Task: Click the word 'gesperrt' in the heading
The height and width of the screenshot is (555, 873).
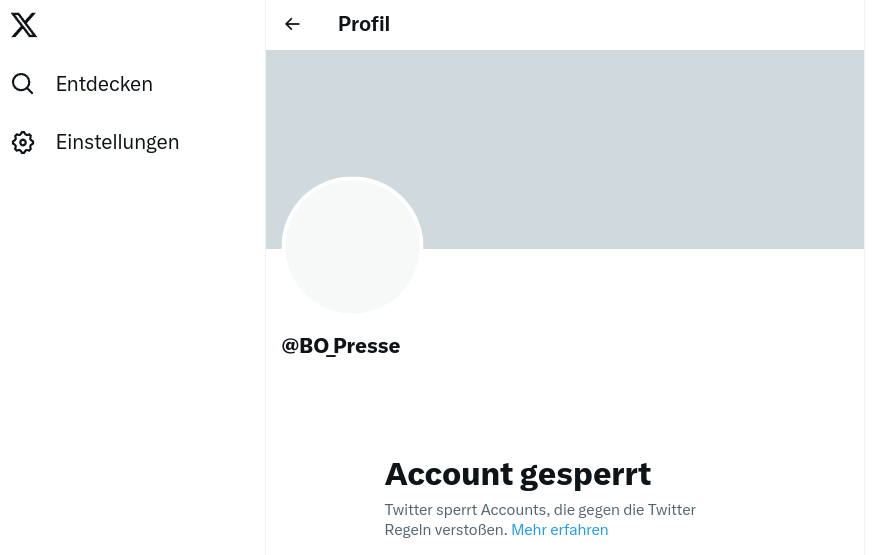Action: [x=585, y=473]
